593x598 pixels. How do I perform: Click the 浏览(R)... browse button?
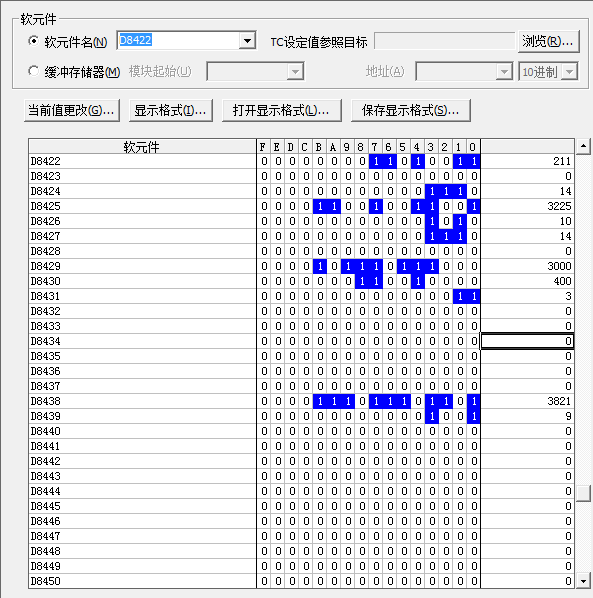coord(548,41)
